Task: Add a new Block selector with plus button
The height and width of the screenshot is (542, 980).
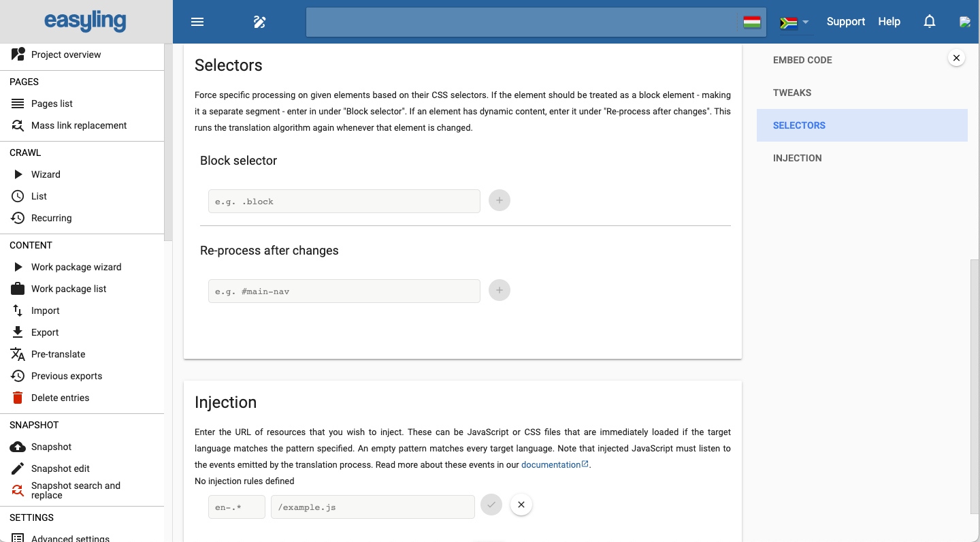Action: (x=499, y=200)
